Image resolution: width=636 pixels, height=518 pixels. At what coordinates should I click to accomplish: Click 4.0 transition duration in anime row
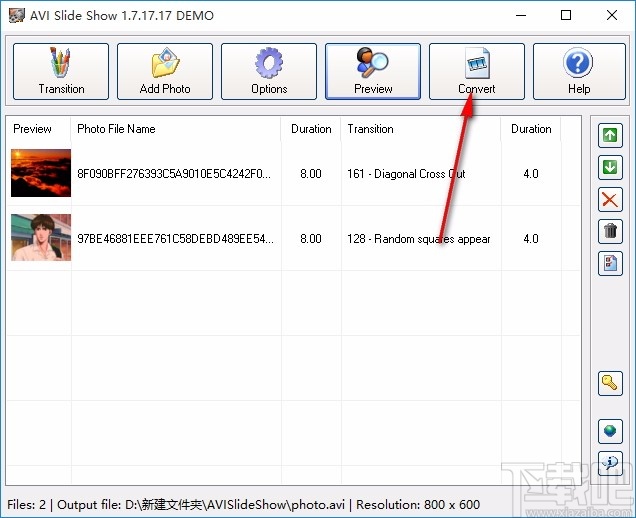[x=531, y=239]
